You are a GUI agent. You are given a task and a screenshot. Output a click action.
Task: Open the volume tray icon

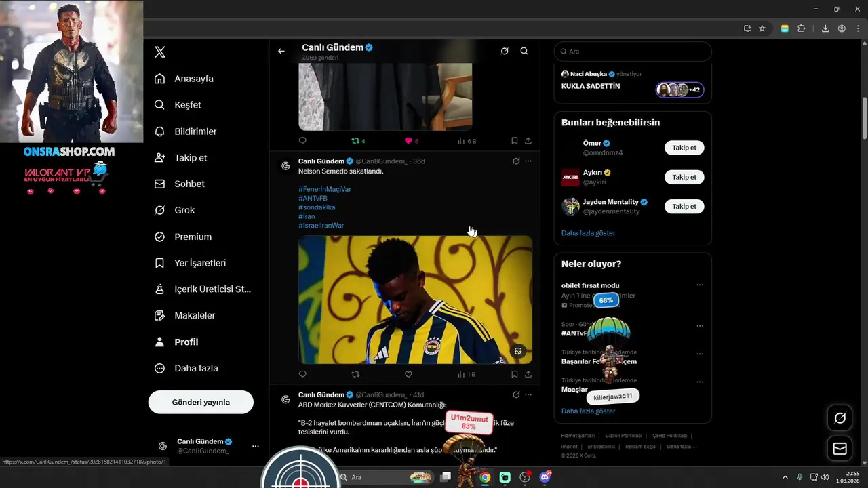point(825,477)
